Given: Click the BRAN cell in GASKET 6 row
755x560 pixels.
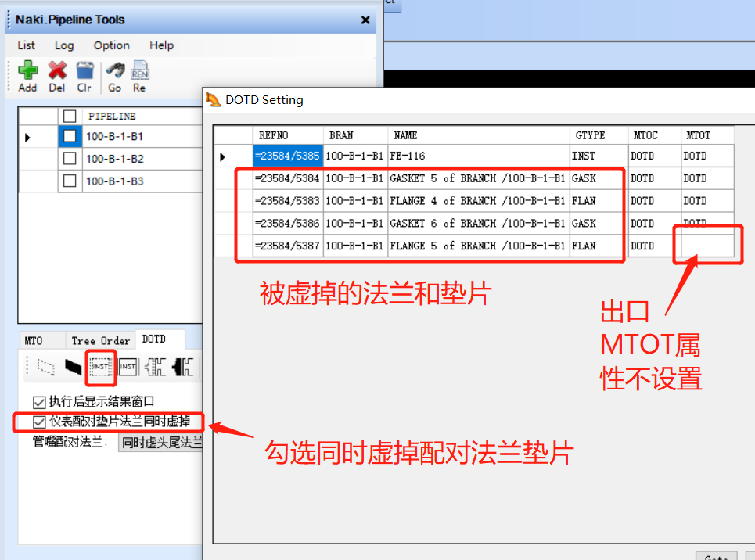Looking at the screenshot, I should tap(355, 224).
